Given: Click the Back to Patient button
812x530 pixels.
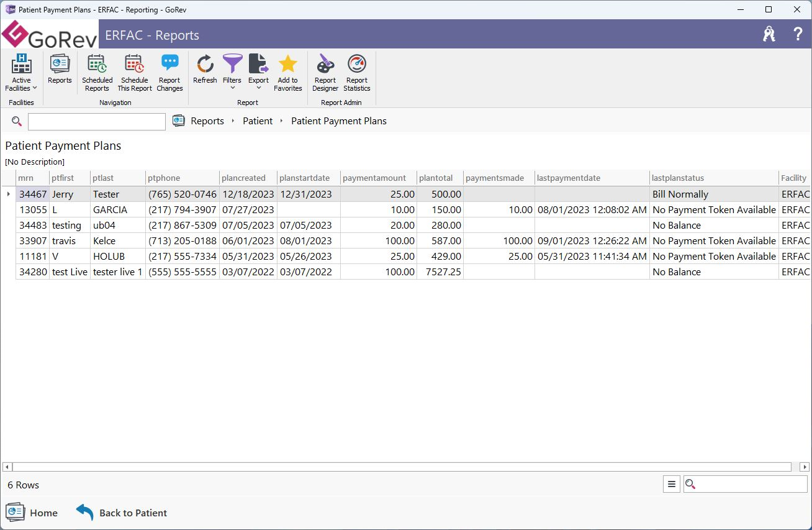Looking at the screenshot, I should click(x=122, y=513).
